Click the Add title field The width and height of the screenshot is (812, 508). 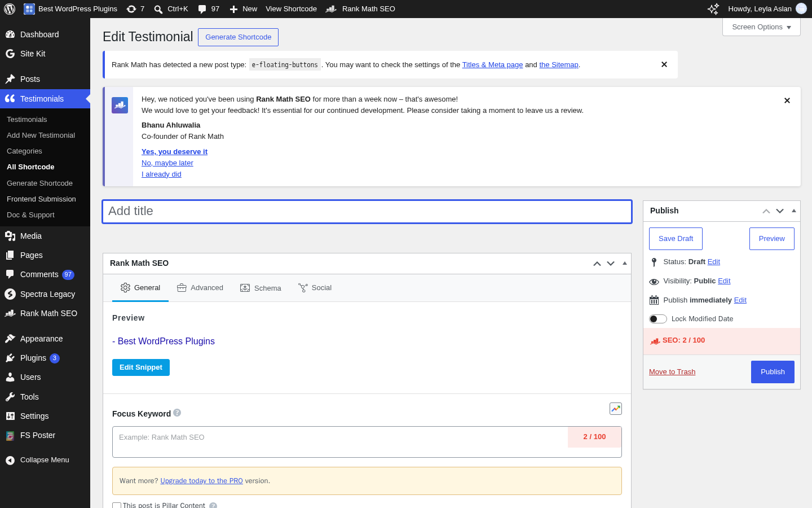pos(367,212)
